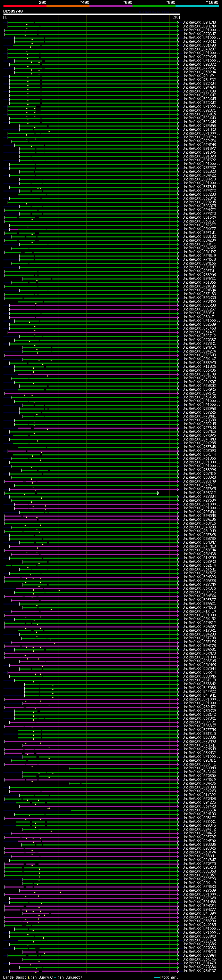Open hit UniRef100_C5Y4R7
Screen dimensions: 222x980
pos(199,332)
